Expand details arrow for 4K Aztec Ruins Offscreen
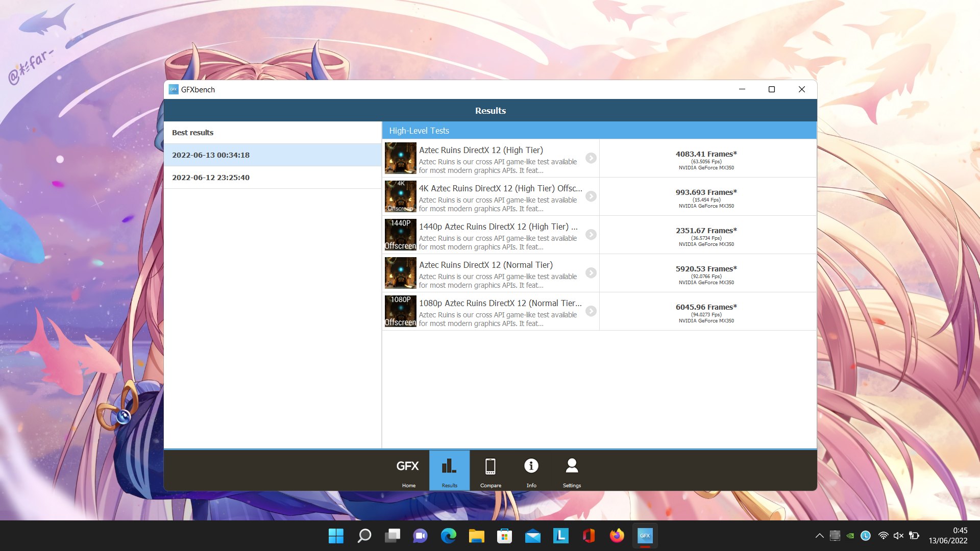Viewport: 980px width, 551px height. click(591, 196)
